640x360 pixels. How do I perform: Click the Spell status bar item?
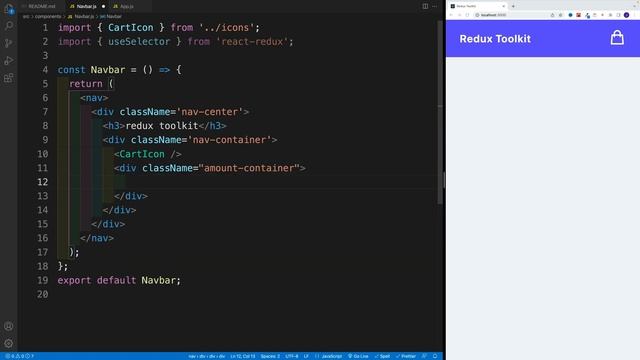pos(382,356)
